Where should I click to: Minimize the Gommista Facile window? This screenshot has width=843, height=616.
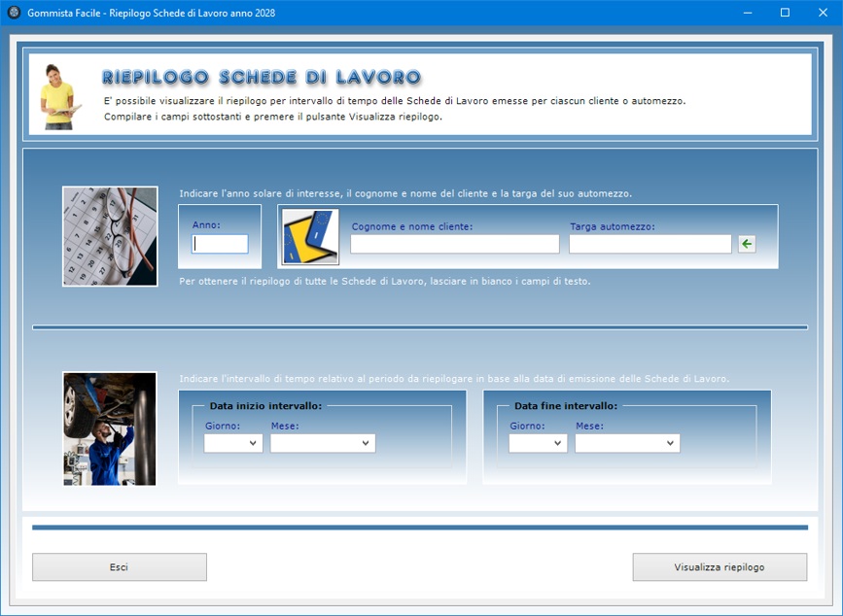748,13
